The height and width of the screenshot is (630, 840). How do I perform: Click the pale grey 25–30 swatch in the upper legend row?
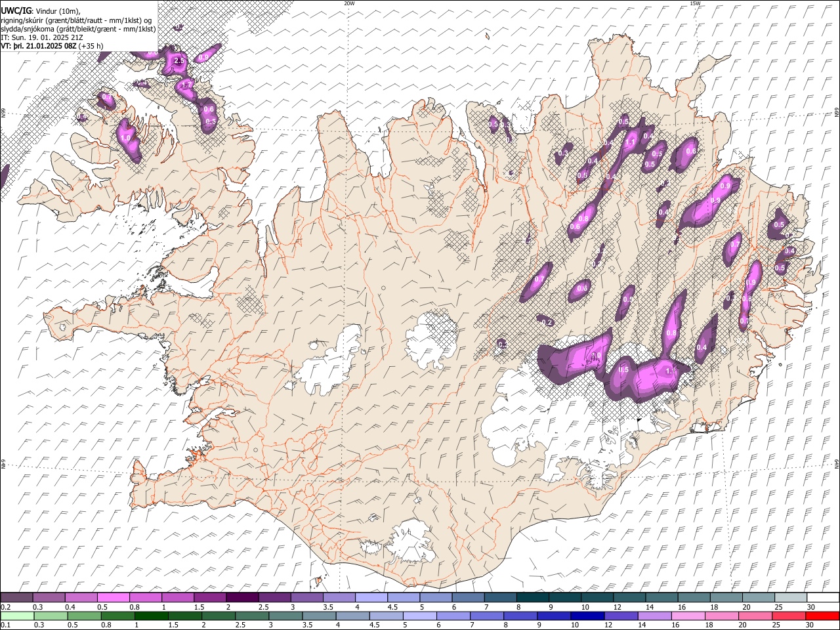click(790, 597)
